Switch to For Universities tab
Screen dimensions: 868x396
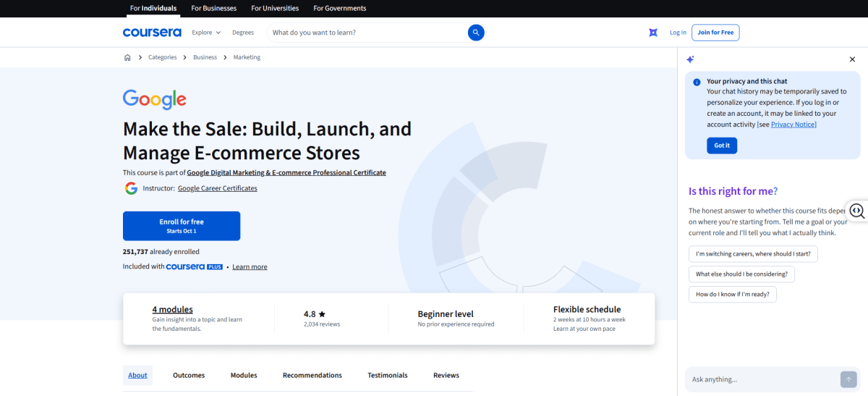click(275, 9)
